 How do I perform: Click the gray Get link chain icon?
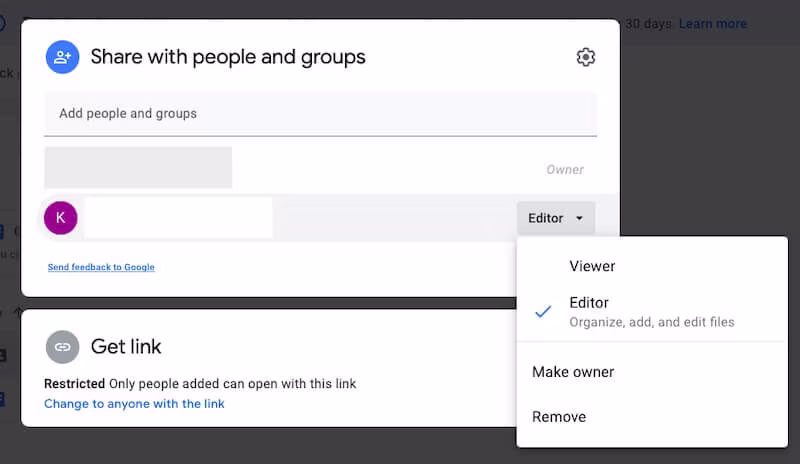pyautogui.click(x=62, y=347)
